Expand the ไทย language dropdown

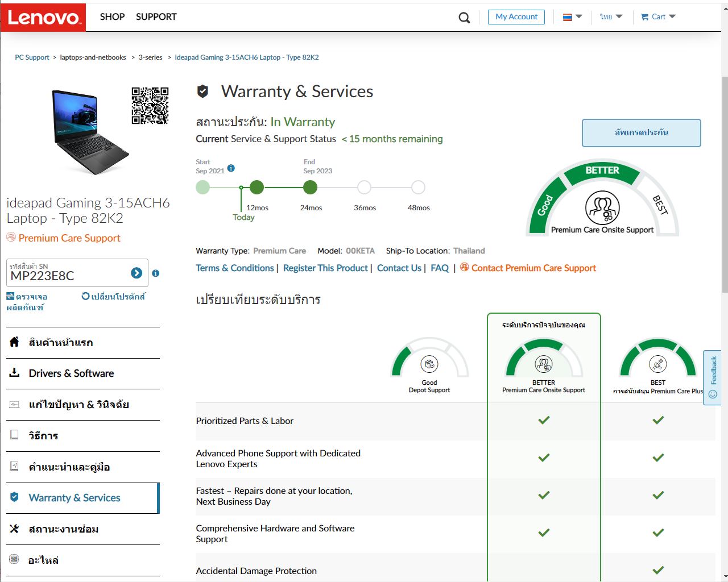[x=611, y=17]
